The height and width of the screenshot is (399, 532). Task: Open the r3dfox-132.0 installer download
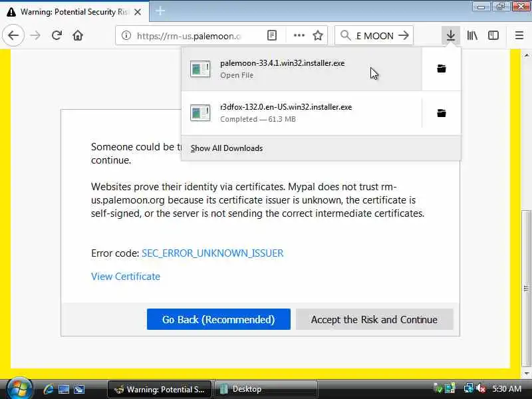302,113
